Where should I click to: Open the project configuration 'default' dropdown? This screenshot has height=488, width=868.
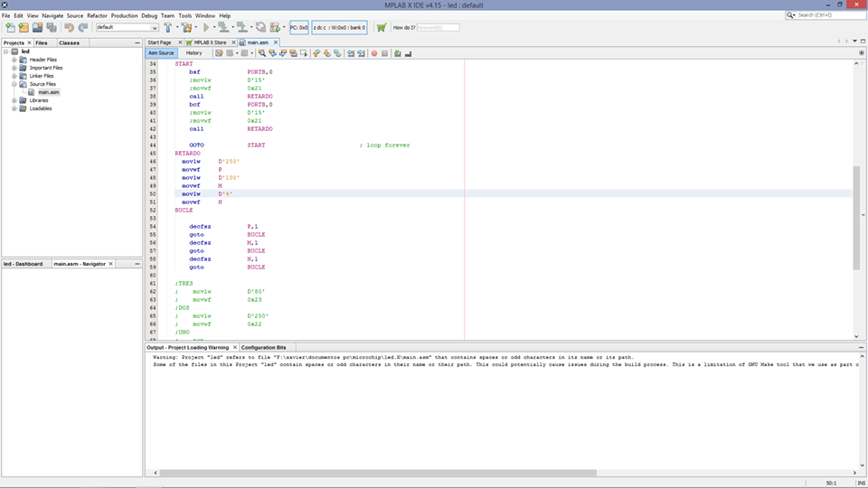click(127, 27)
